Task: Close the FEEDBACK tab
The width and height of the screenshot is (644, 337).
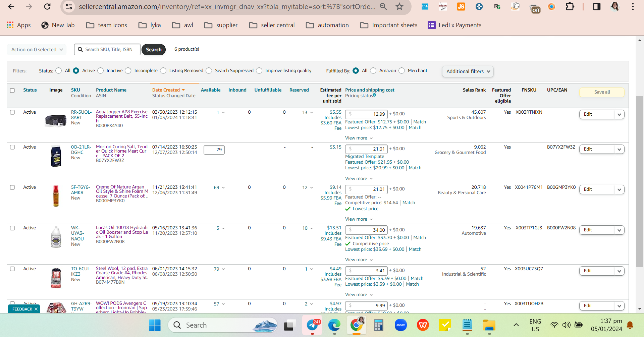Action: (x=36, y=309)
